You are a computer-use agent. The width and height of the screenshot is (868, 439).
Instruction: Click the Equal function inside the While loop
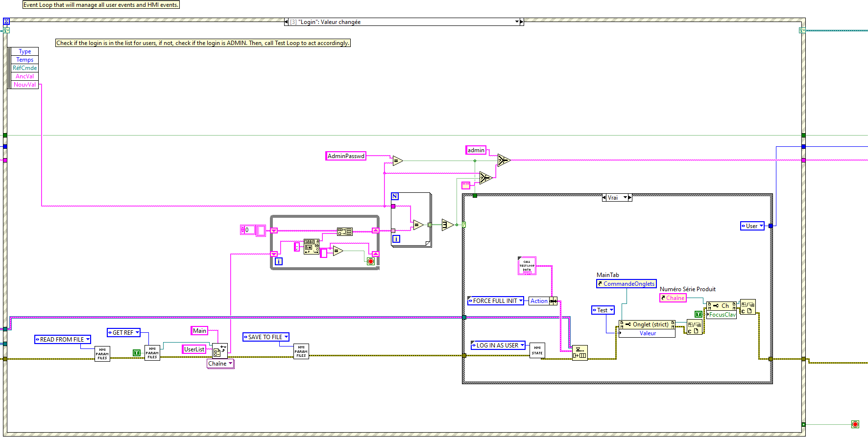pyautogui.click(x=338, y=251)
